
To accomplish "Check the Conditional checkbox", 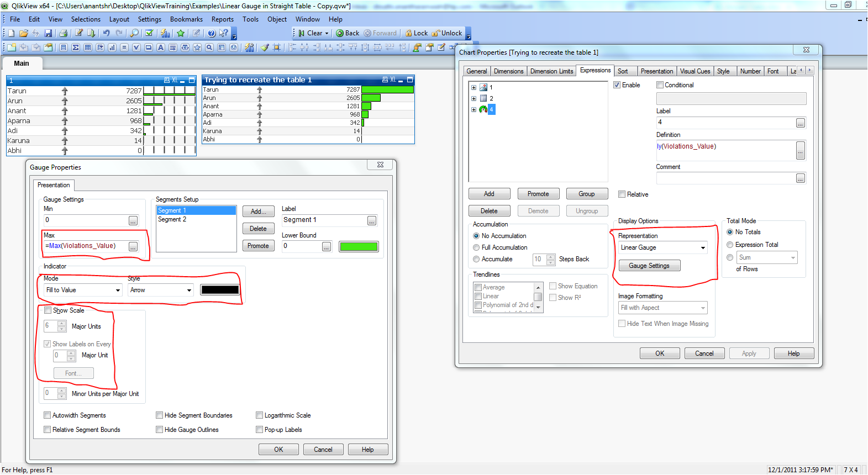I will (660, 85).
